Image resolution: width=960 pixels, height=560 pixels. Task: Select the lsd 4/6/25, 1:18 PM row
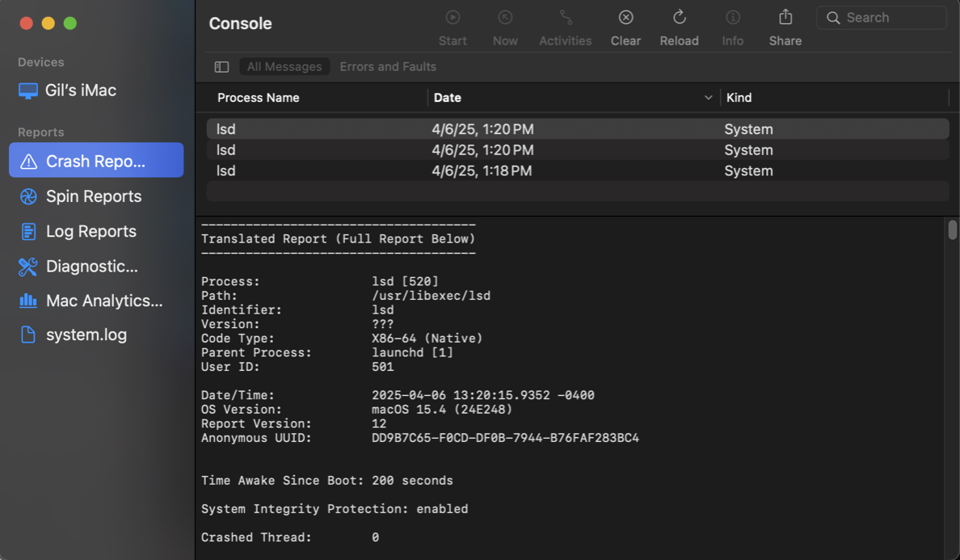pos(577,171)
